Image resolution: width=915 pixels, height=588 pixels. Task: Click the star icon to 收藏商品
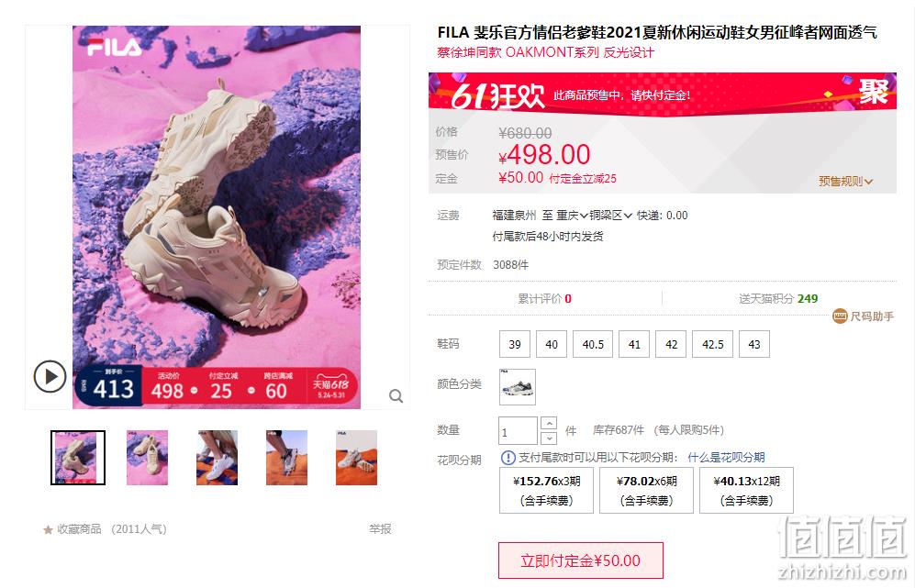[48, 529]
